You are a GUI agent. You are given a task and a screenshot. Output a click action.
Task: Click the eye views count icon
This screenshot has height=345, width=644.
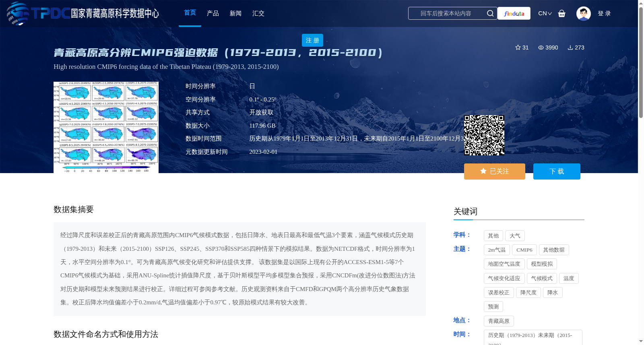pyautogui.click(x=541, y=48)
